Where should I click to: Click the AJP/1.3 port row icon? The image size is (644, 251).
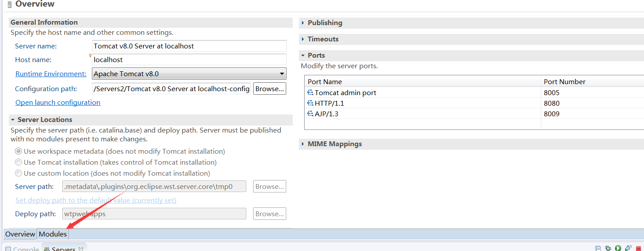click(310, 114)
